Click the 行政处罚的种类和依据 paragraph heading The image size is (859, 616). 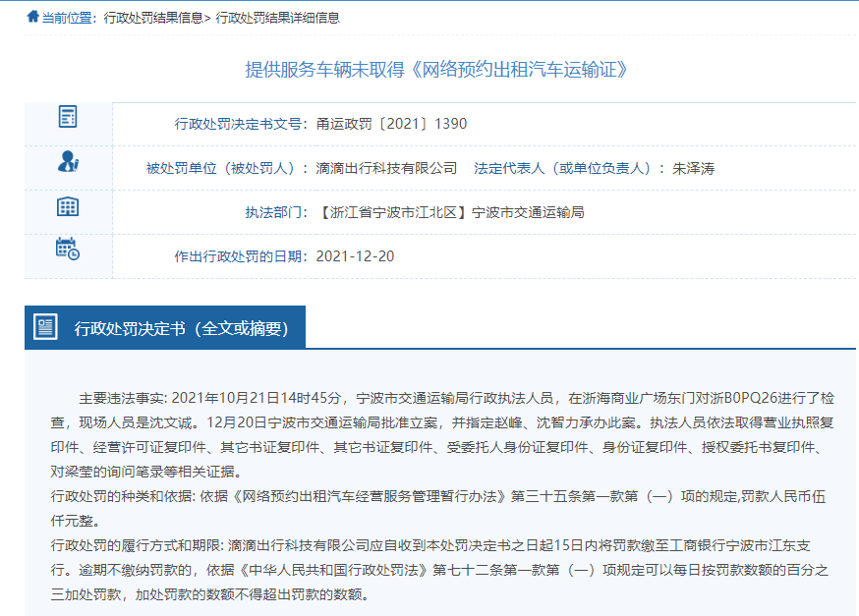coord(123,497)
